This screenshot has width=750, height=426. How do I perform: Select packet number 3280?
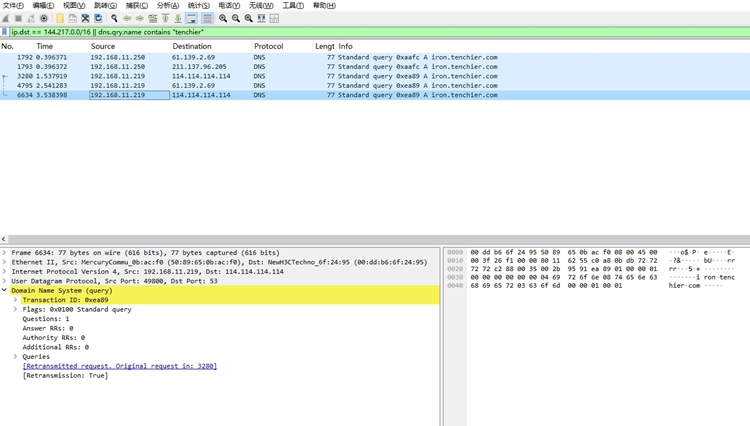coord(375,76)
